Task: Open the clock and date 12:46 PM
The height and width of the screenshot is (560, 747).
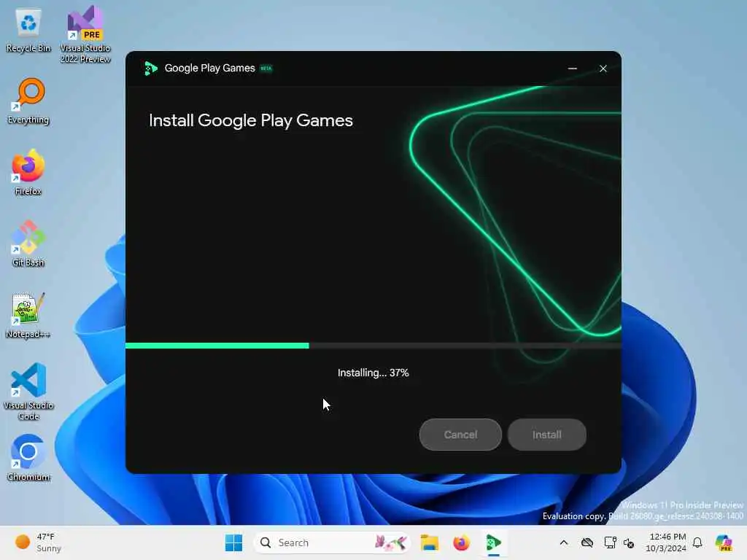Action: [x=665, y=542]
